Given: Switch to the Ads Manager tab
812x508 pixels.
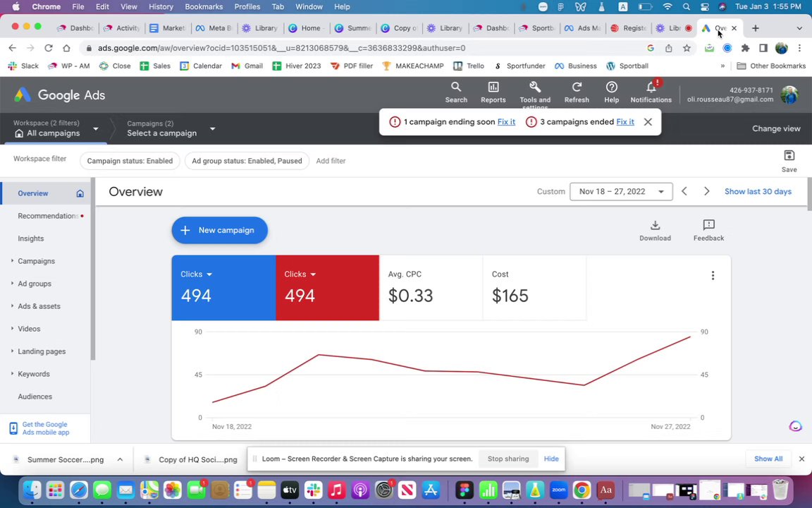Looking at the screenshot, I should (x=583, y=28).
